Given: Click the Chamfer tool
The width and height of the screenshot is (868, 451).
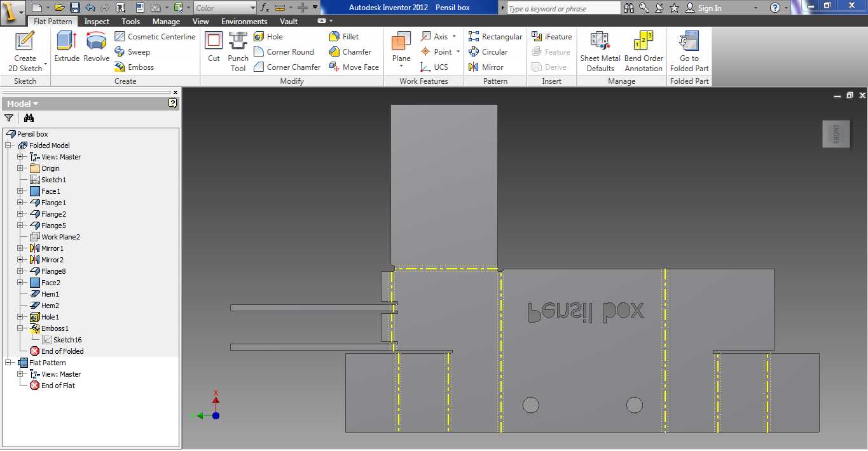Looking at the screenshot, I should coord(350,51).
